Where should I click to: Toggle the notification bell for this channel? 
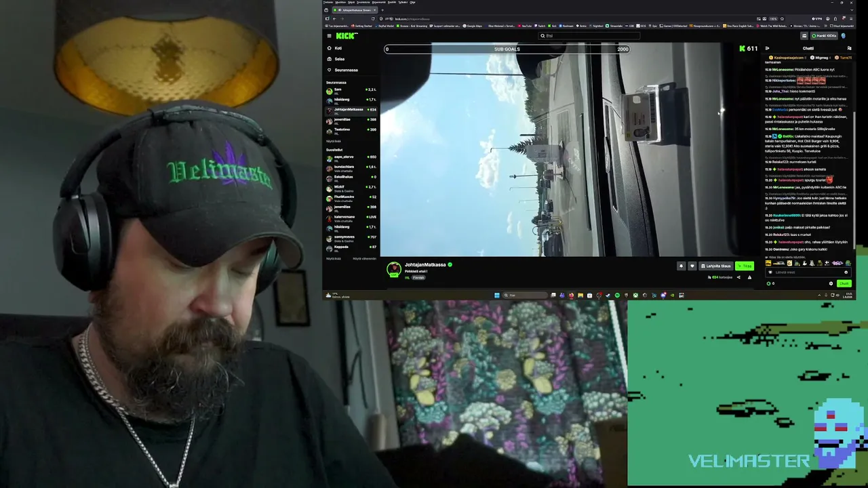(681, 266)
